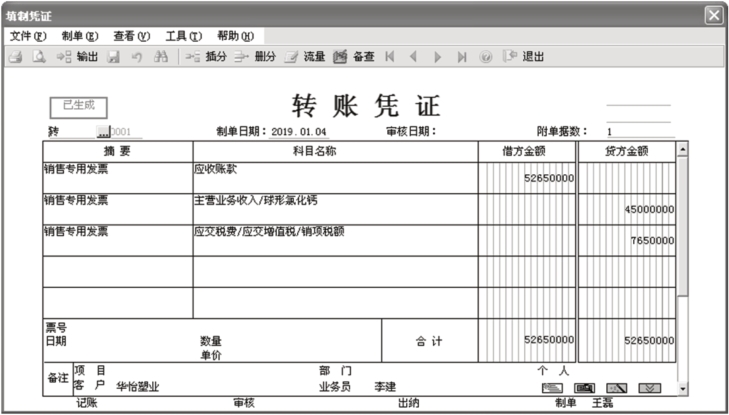The width and height of the screenshot is (729, 415).
Task: Click 删分 delete entry button
Action: (255, 57)
